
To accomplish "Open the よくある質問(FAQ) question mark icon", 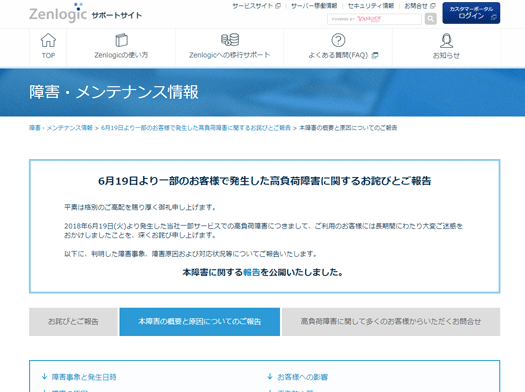I will coord(338,41).
